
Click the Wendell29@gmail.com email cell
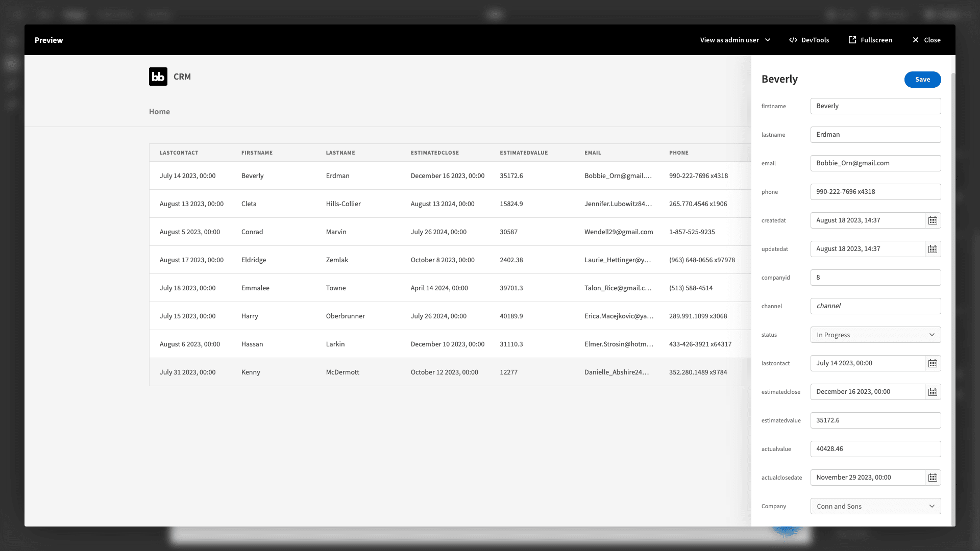(x=619, y=232)
